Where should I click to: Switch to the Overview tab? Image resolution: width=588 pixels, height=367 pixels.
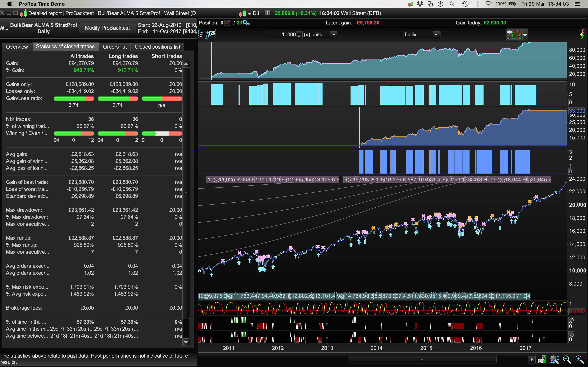point(17,47)
